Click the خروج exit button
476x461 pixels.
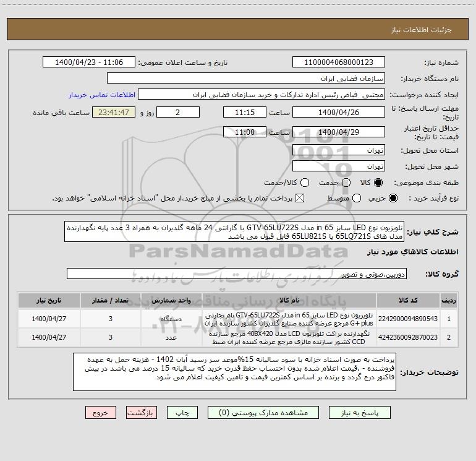[x=101, y=413]
